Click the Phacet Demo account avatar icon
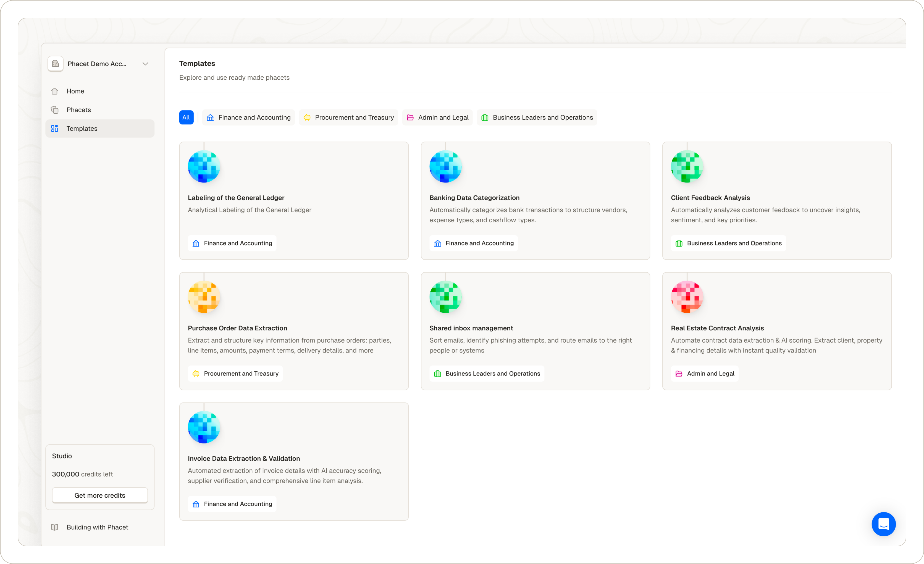924x564 pixels. click(x=56, y=64)
